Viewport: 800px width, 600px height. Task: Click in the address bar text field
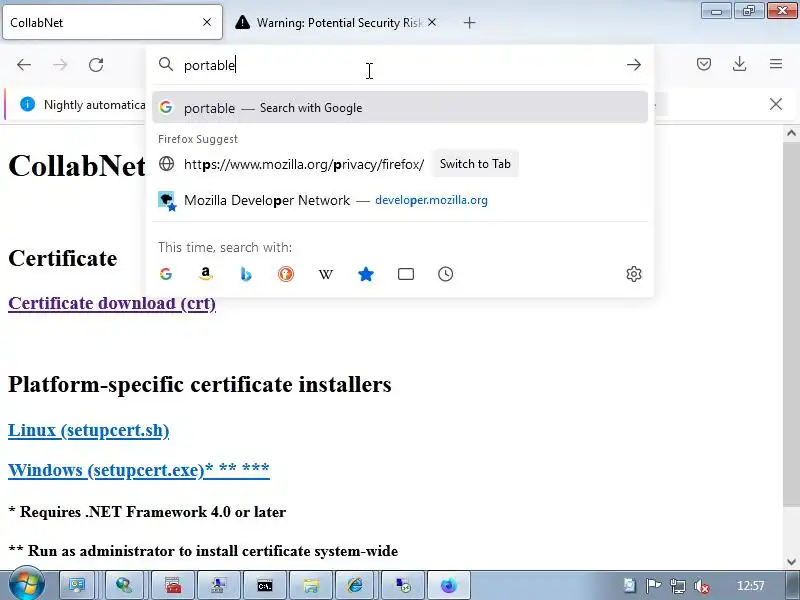click(398, 65)
